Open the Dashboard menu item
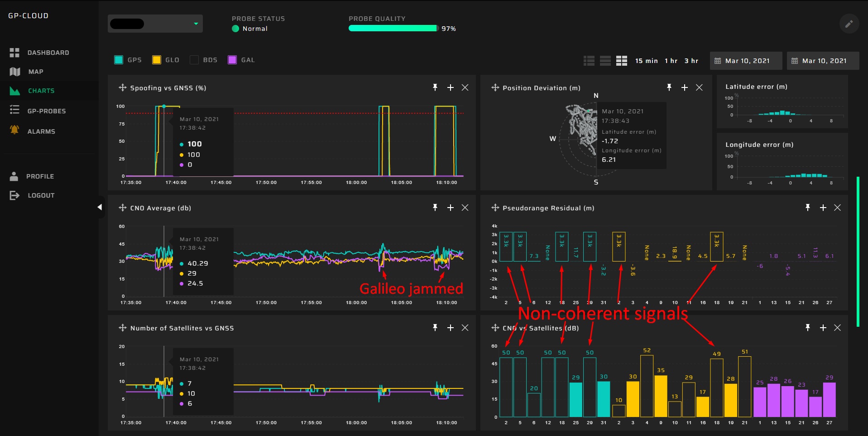Screen dimensions: 868x436 point(48,53)
